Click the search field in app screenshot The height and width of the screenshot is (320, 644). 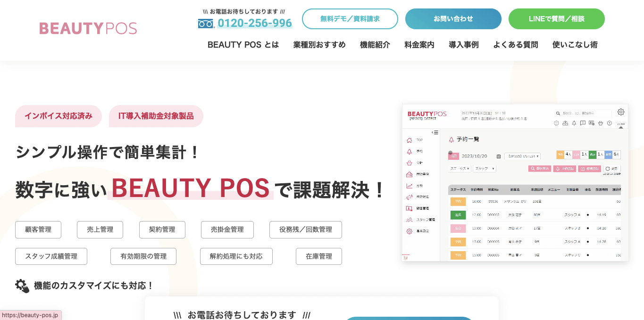(583, 113)
